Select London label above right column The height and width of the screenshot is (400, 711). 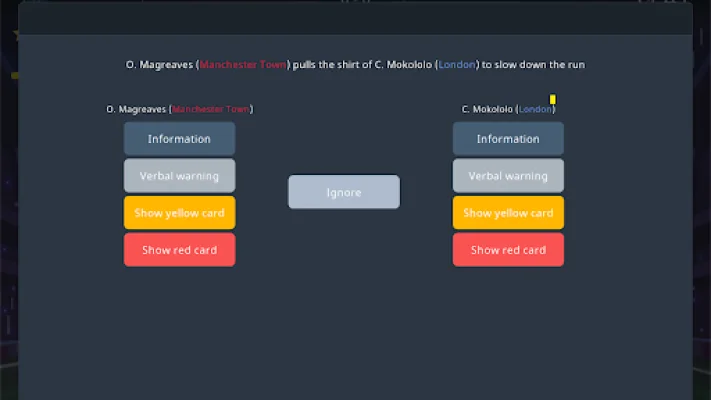coord(535,110)
